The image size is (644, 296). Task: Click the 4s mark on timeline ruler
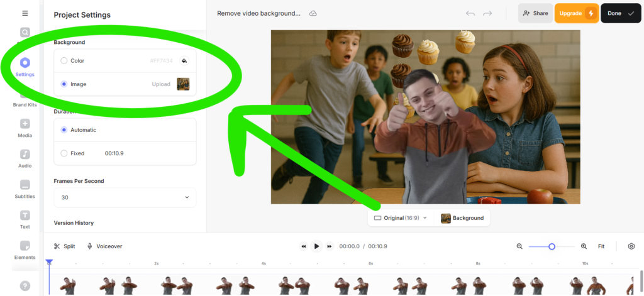264,263
